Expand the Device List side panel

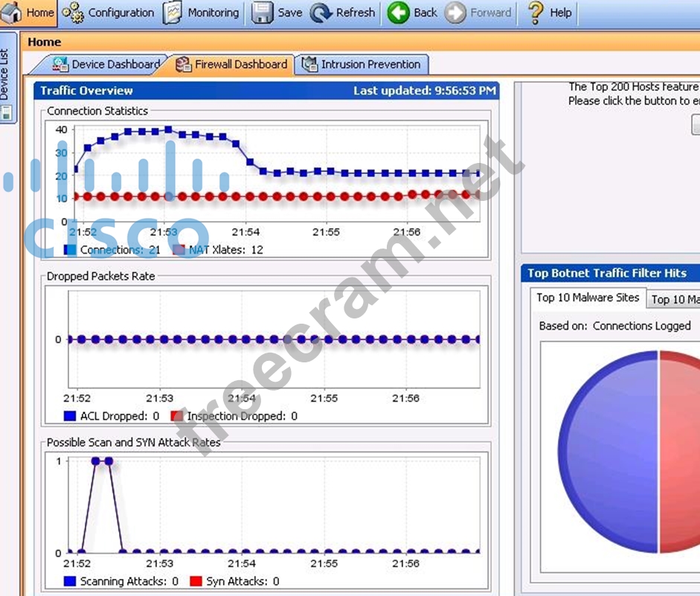pyautogui.click(x=7, y=75)
